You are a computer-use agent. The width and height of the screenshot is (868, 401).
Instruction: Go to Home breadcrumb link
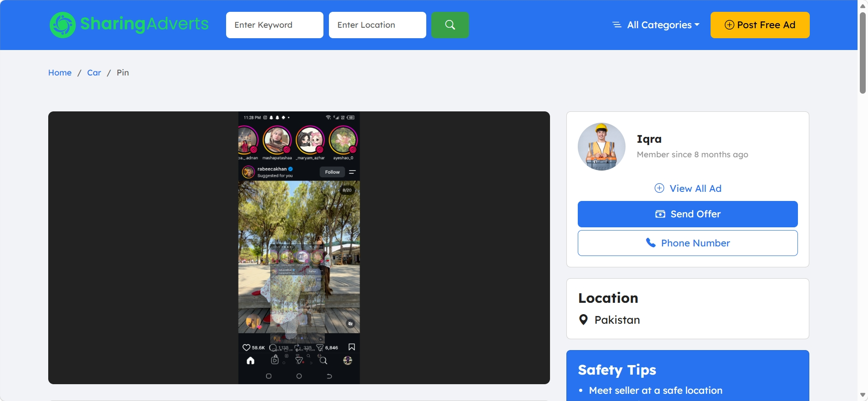pos(60,73)
